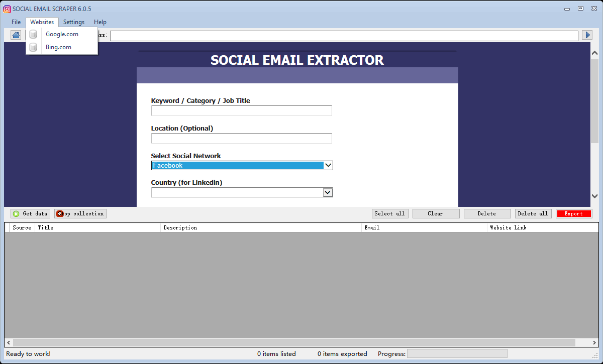Screen dimensions: 603x364
Task: Click the "SOCIAL EMAIL EXTRACTOR" heading
Action: (x=297, y=60)
